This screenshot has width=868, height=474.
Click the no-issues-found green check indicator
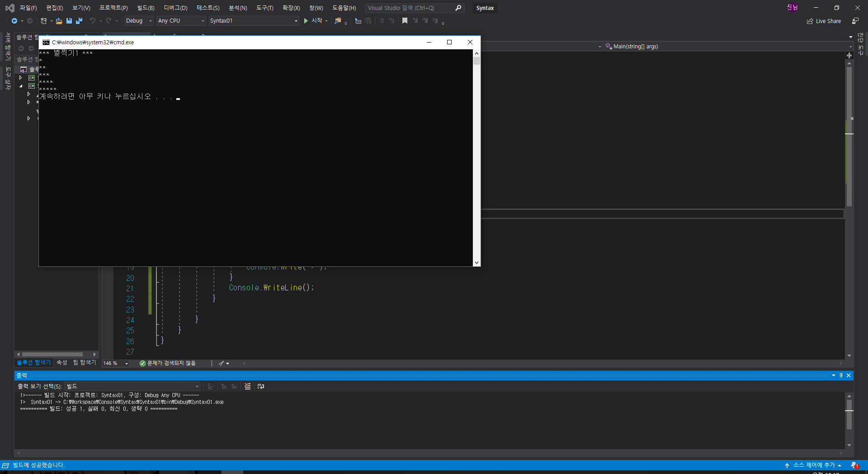168,363
